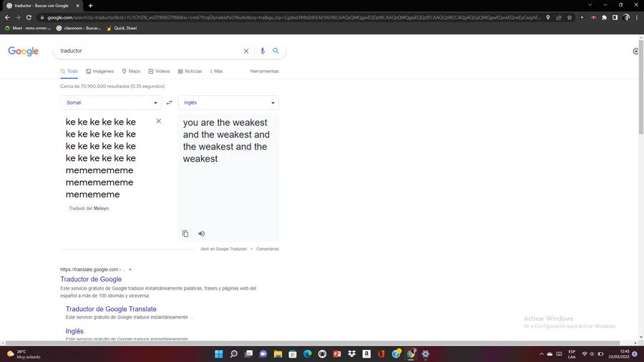
Task: Click the vertical page scrollbar
Action: point(641,86)
